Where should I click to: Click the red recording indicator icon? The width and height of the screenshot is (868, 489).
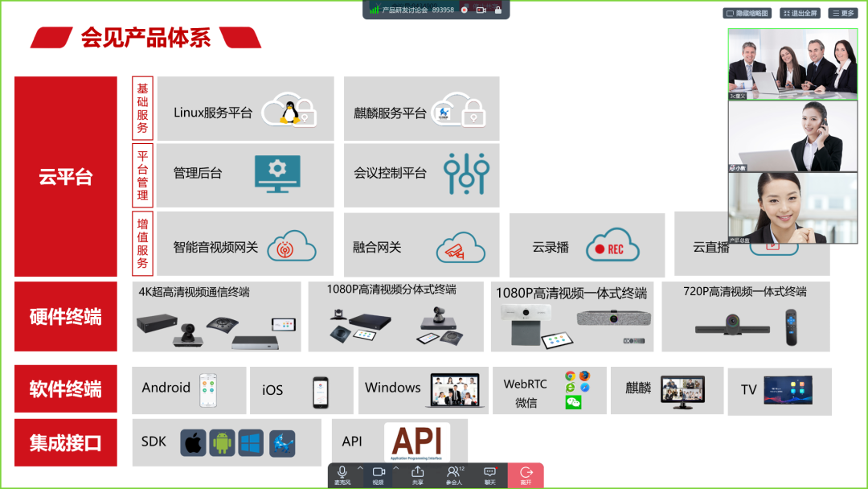(x=465, y=10)
